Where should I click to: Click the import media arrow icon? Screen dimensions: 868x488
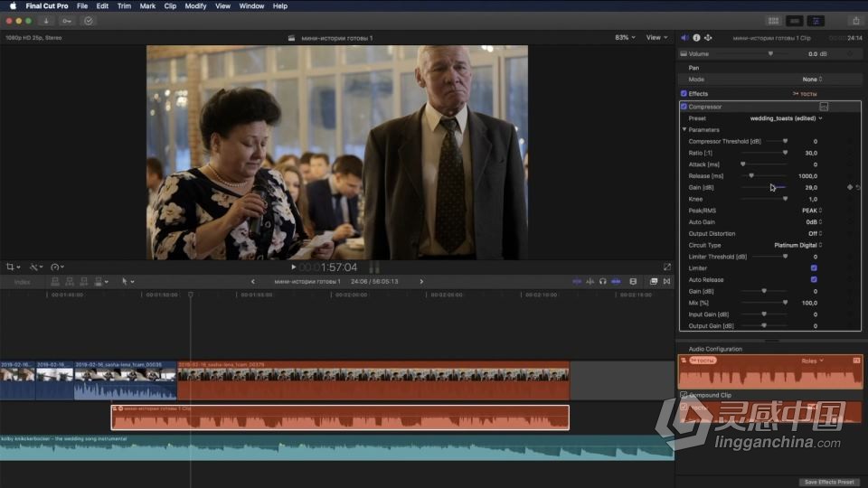(x=46, y=21)
